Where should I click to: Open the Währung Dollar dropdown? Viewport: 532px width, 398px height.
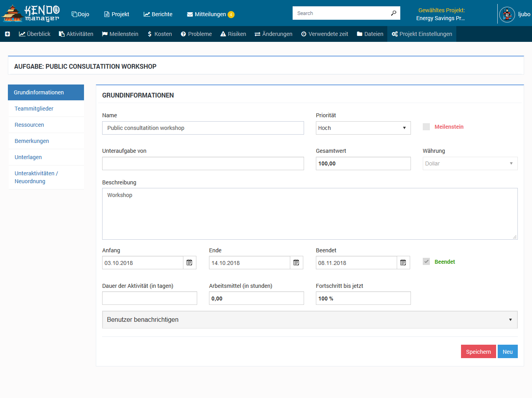click(x=470, y=163)
